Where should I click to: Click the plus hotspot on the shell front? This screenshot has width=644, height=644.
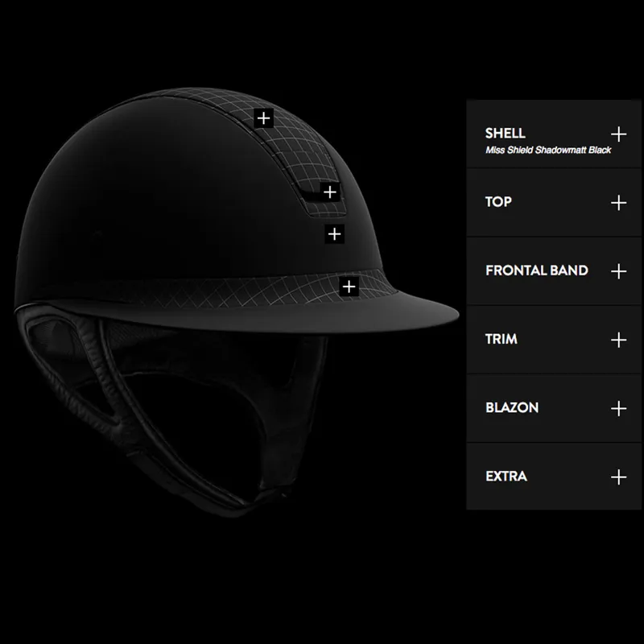[334, 234]
